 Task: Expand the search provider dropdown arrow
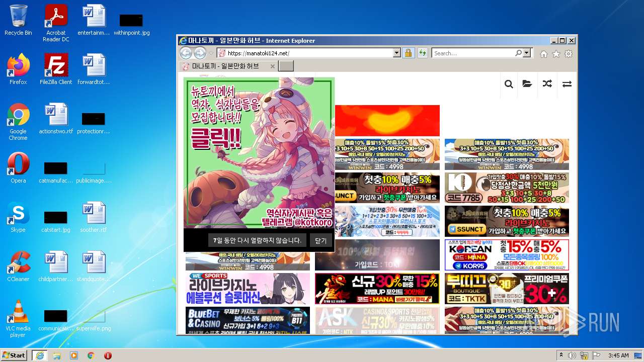527,53
